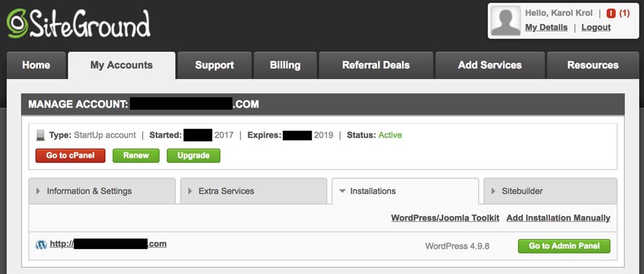Click the green Renew button

coord(136,156)
